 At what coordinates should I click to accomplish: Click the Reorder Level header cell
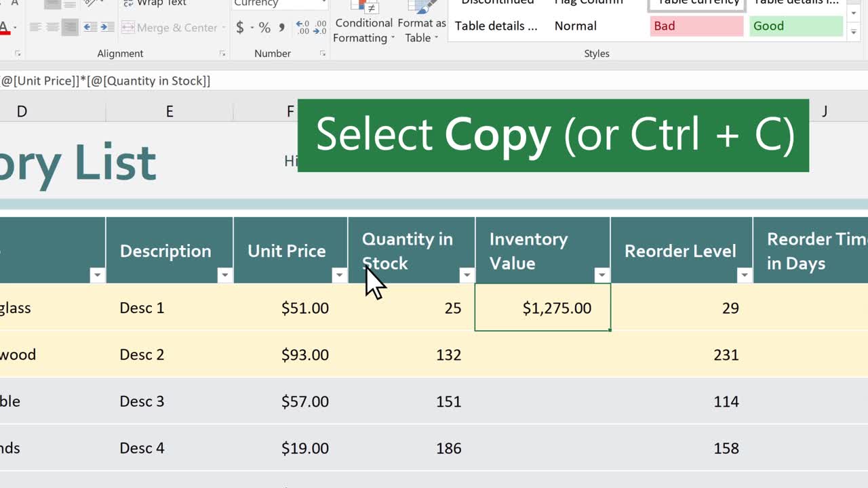[682, 250]
